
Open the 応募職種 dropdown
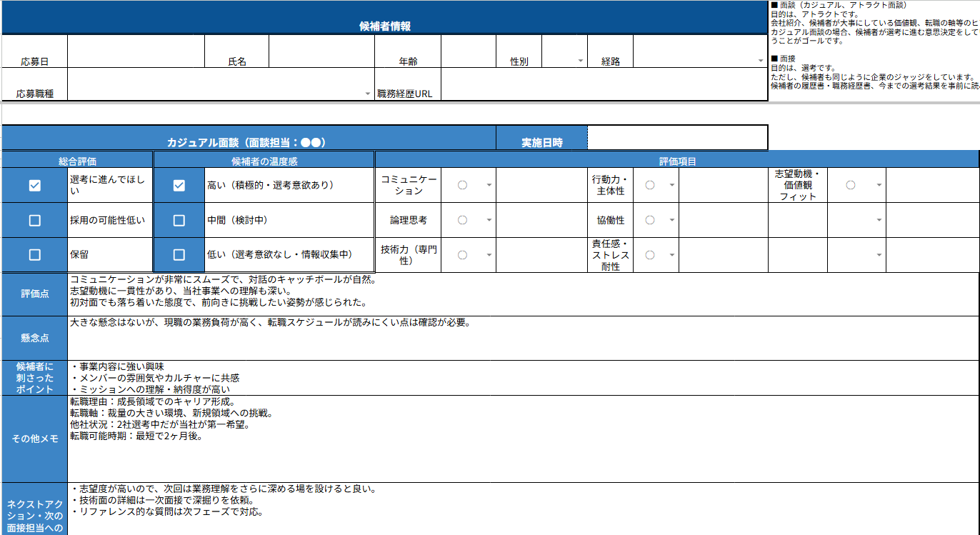(366, 94)
